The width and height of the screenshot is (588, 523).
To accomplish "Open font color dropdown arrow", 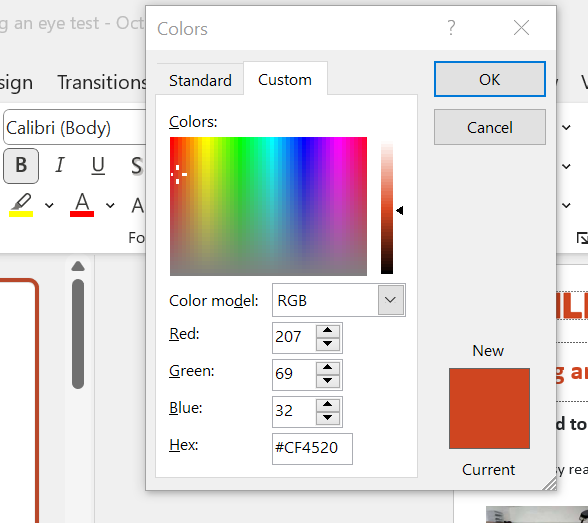I will coord(110,205).
